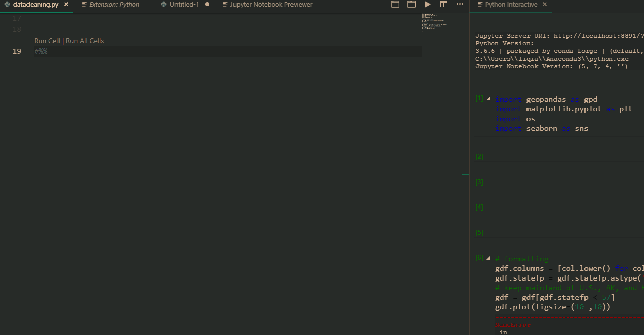Image resolution: width=644 pixels, height=335 pixels.
Task: Click the Python file icon on datacleaning.py tab
Action: [7, 5]
